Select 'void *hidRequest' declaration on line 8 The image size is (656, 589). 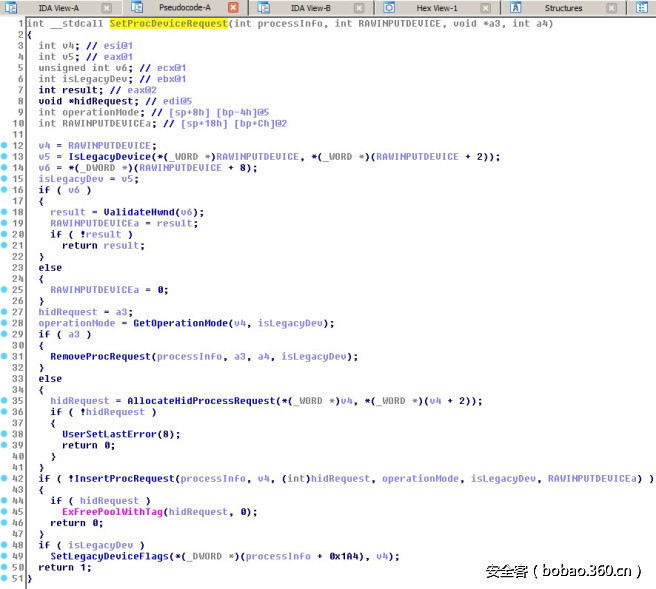pyautogui.click(x=88, y=101)
